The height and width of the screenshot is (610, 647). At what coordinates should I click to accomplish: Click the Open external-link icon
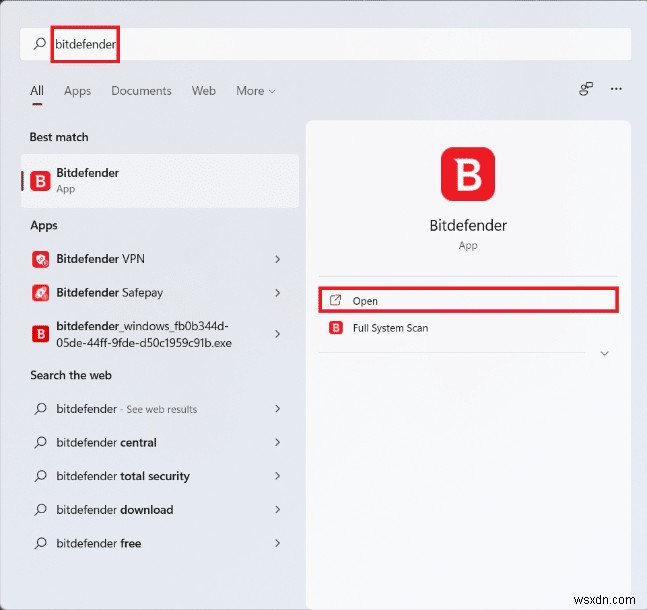tap(335, 300)
